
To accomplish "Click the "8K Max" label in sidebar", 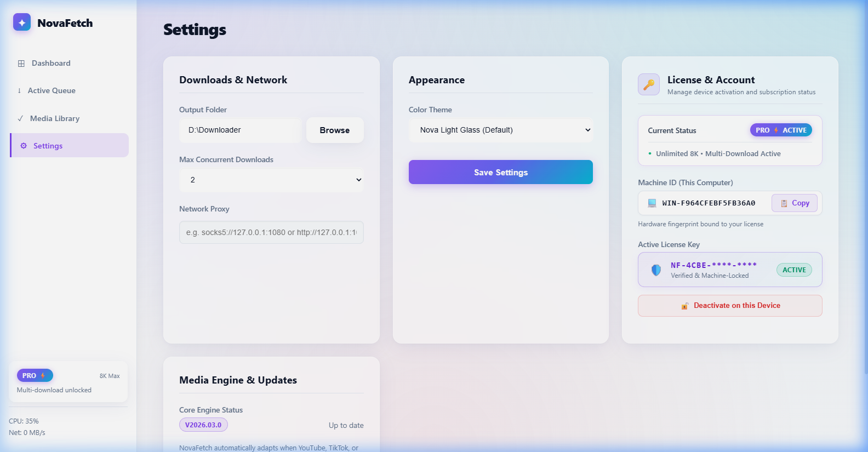I will (x=110, y=376).
